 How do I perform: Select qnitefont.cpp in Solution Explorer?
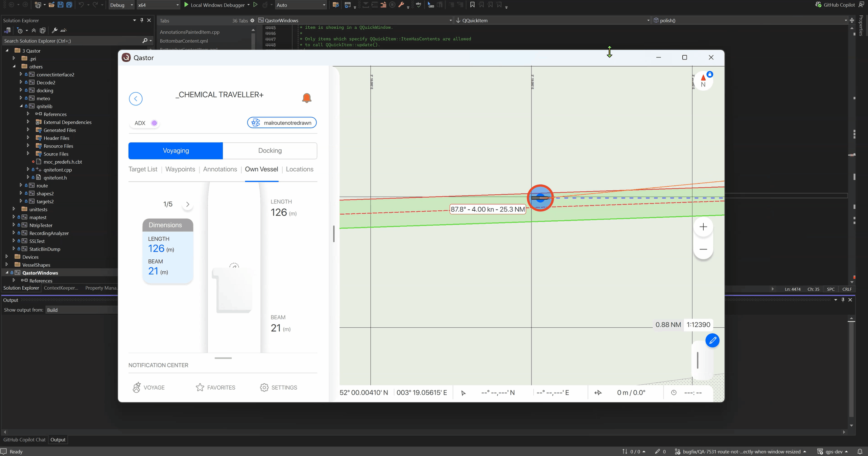click(58, 170)
